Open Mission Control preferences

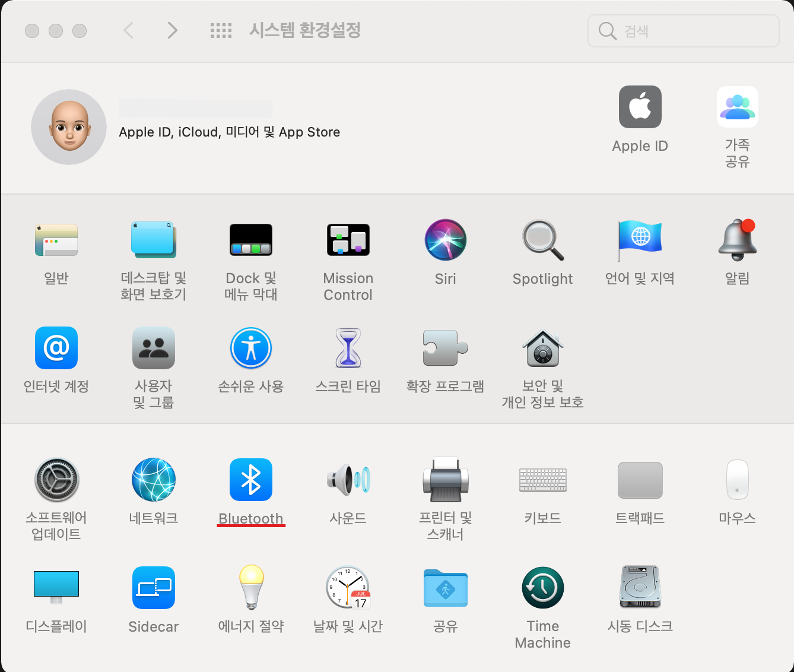(x=348, y=240)
